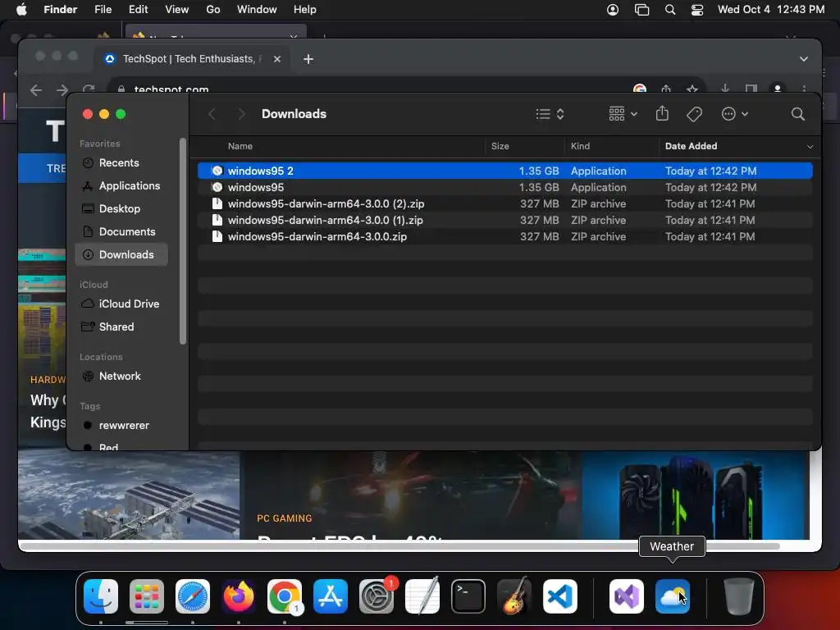Open the Action ellipsis menu in Finder

coord(734,114)
